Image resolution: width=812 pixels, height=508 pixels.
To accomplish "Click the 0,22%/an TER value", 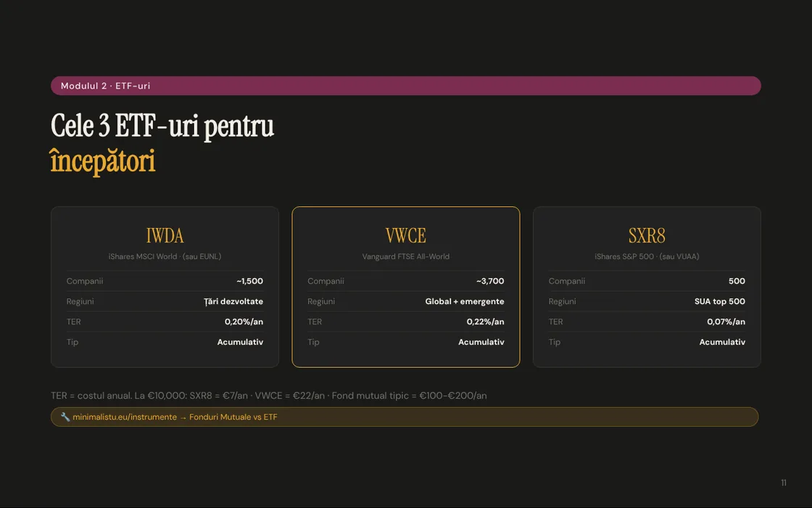I will point(485,321).
